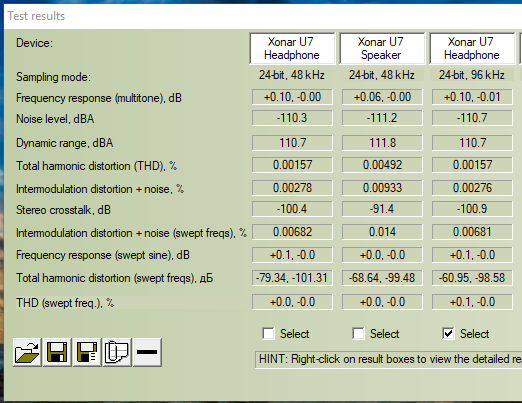Screen dimensions: 522x403
Task: Click the floppy disk with document report icon
Action: coord(87,352)
